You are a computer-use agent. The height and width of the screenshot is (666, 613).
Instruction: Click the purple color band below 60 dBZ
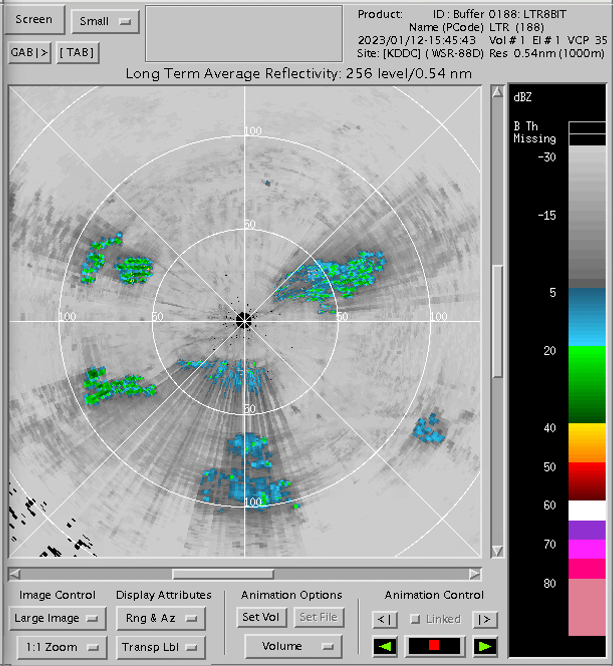click(587, 530)
